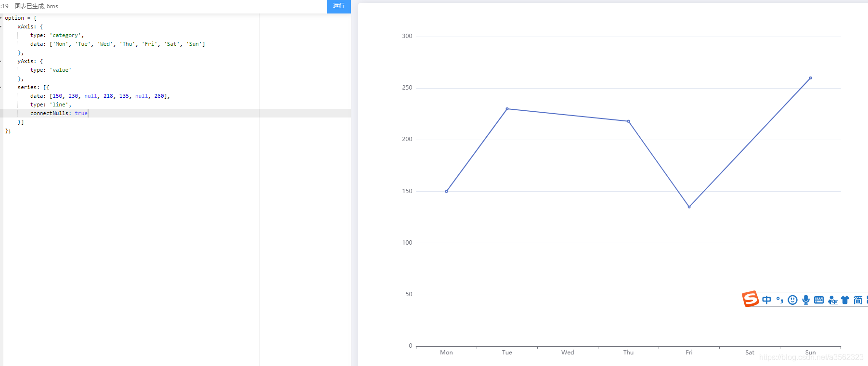Click the 'Thu' x-axis label

(628, 353)
